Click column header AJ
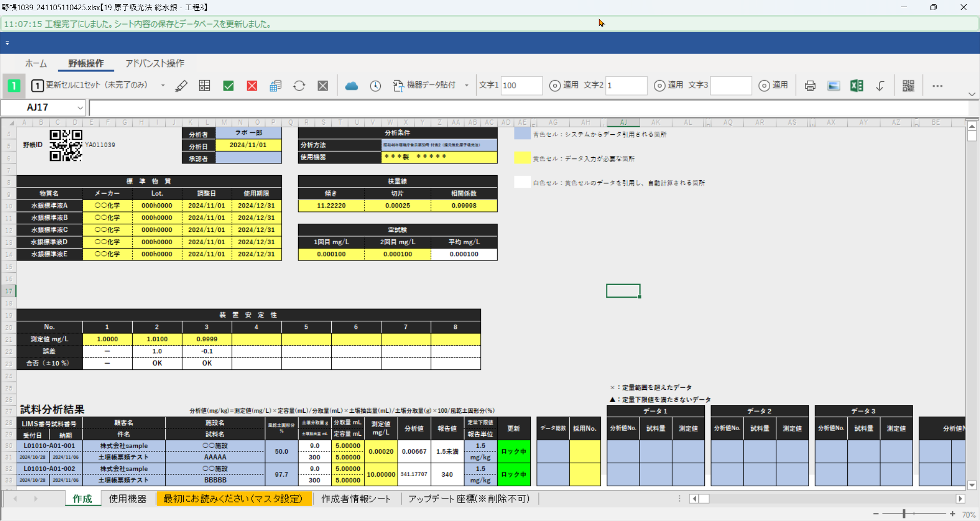 [x=623, y=123]
